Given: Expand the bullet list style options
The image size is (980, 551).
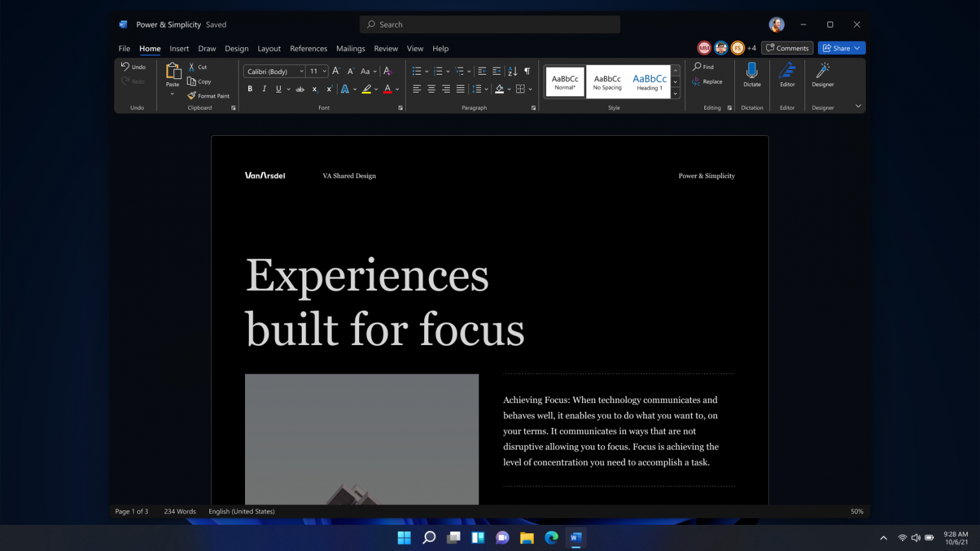Looking at the screenshot, I should [x=425, y=71].
